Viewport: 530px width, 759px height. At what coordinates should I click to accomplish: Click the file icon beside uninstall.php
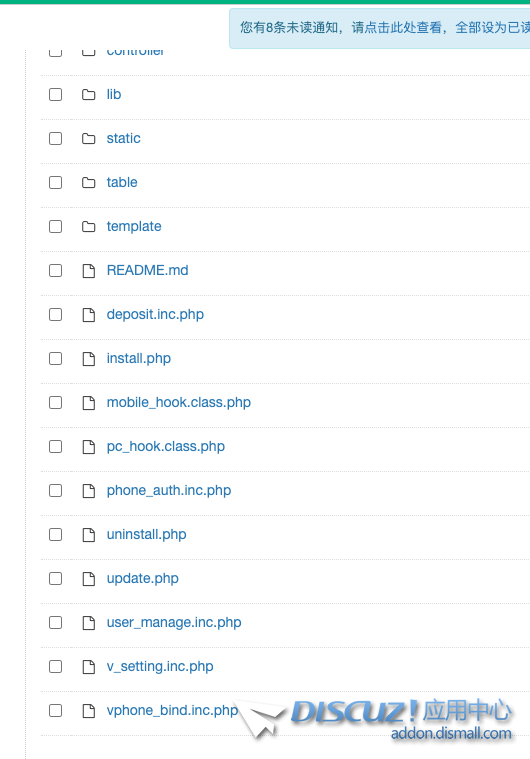pyautogui.click(x=89, y=534)
